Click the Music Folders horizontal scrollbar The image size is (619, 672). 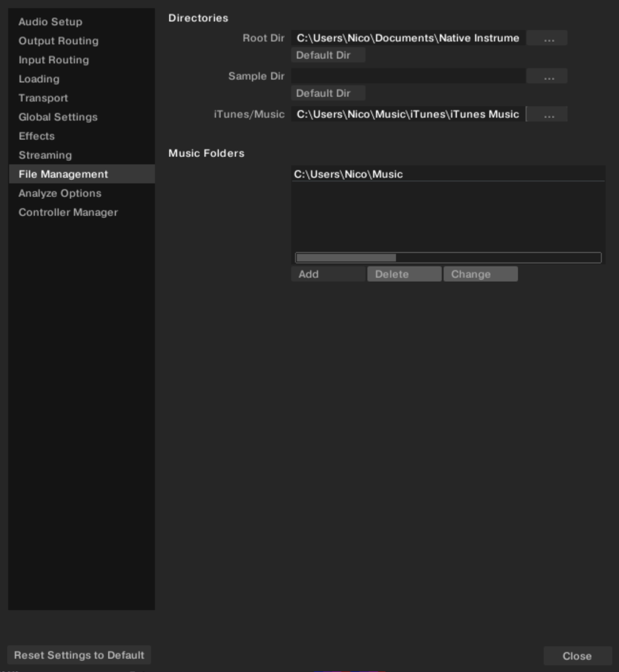[x=448, y=257]
